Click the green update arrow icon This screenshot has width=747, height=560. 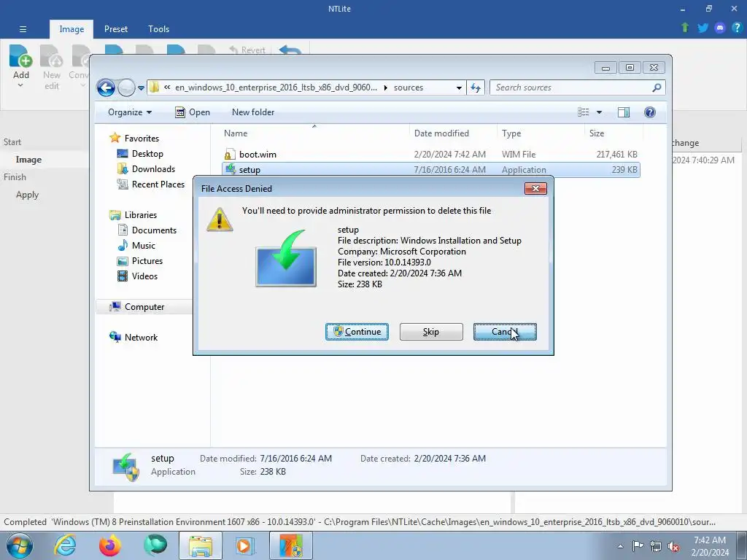[685, 28]
